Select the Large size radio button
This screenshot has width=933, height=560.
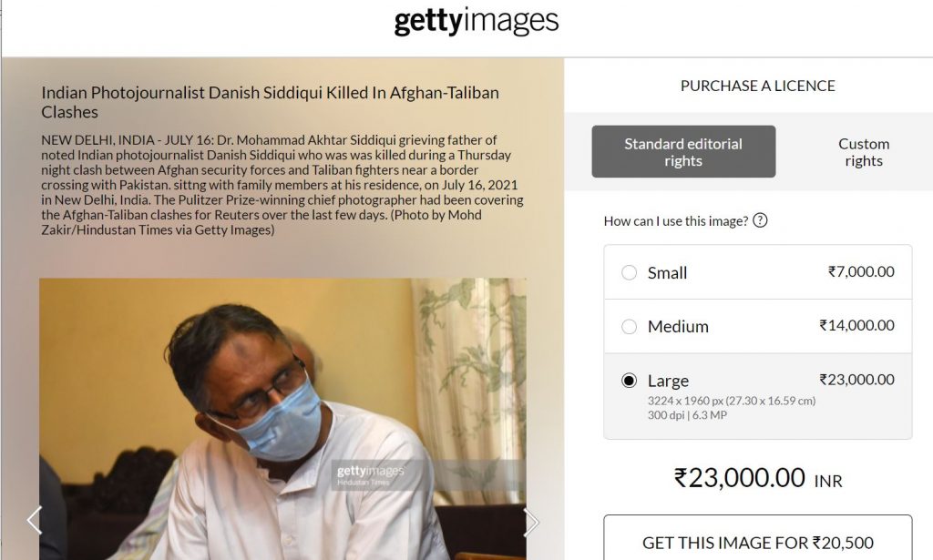[x=629, y=381]
